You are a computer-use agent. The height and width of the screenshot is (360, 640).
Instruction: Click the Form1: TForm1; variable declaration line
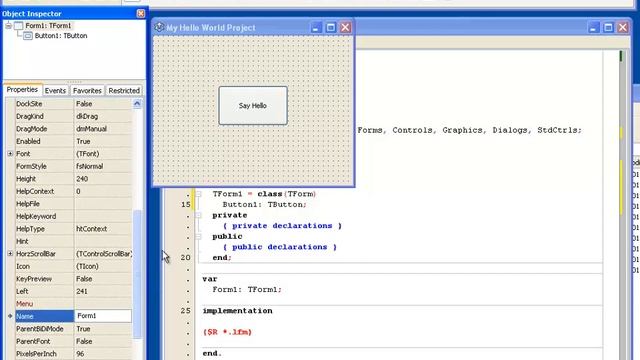tap(247, 290)
